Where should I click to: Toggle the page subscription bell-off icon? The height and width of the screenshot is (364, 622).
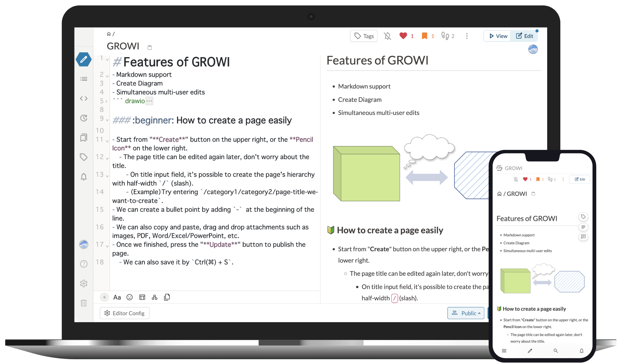[388, 36]
